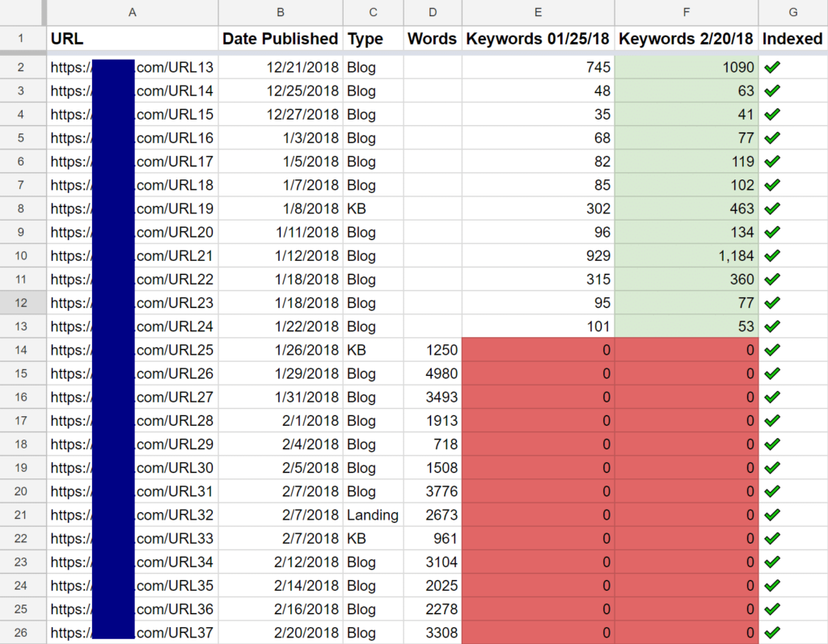Select the column D header
This screenshot has width=828, height=644.
pyautogui.click(x=433, y=12)
